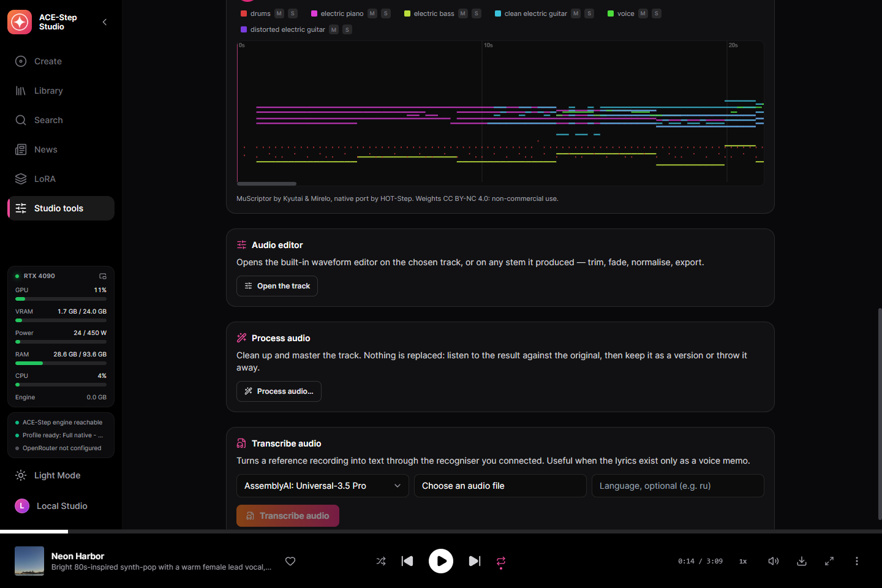Click the piano-roll horizontal scrollbar
This screenshot has height=588, width=882.
pos(266,184)
